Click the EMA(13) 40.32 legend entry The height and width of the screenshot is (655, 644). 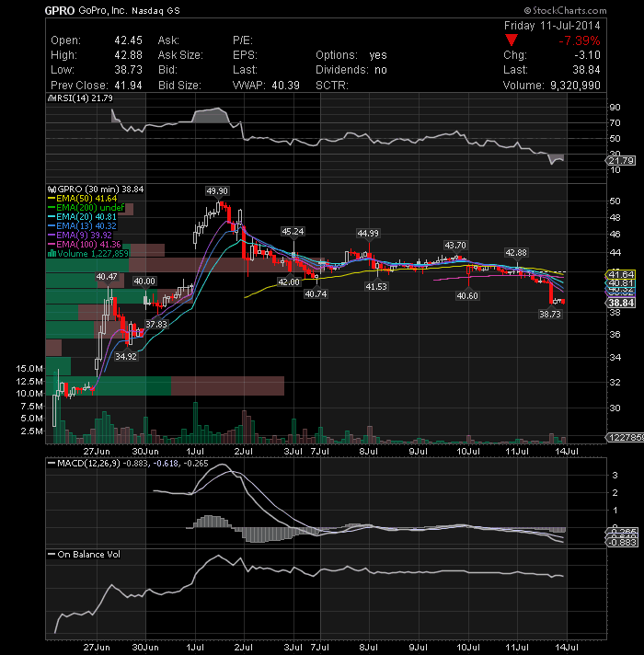point(82,226)
